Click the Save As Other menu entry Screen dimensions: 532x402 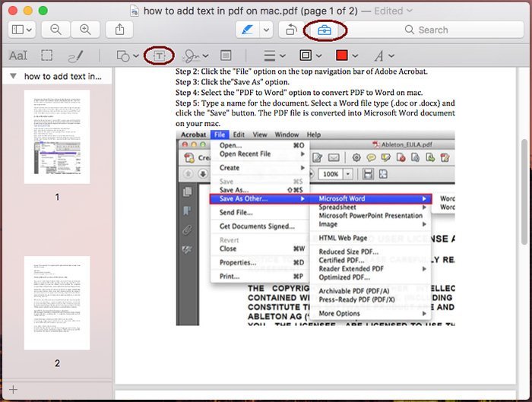pyautogui.click(x=260, y=199)
